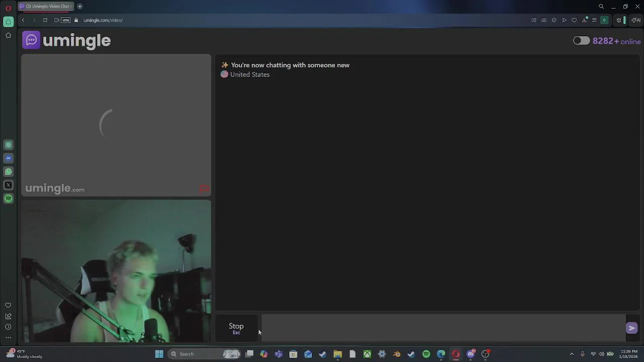Viewport: 644px width, 362px height.
Task: Click green C profile extension icon
Action: pyautogui.click(x=604, y=20)
